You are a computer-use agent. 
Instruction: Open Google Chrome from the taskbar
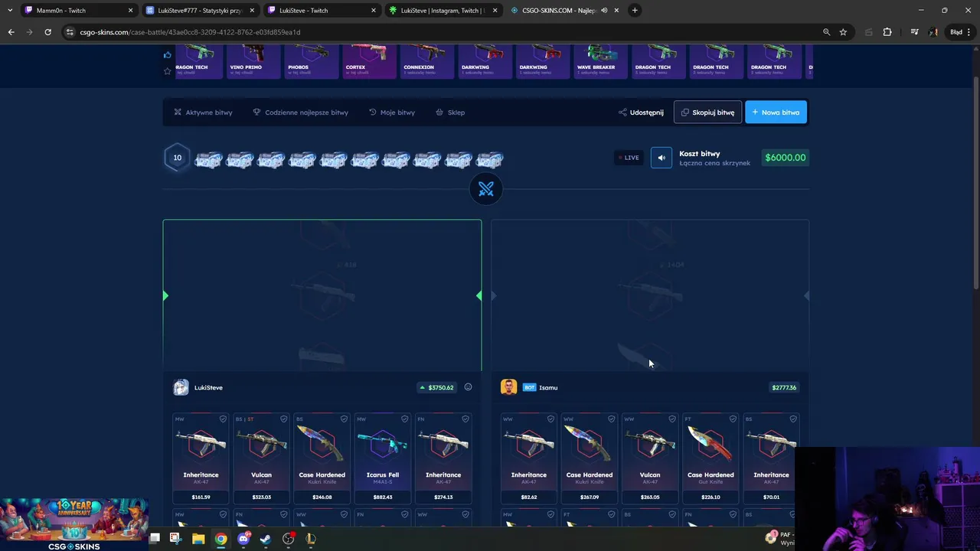(x=220, y=539)
